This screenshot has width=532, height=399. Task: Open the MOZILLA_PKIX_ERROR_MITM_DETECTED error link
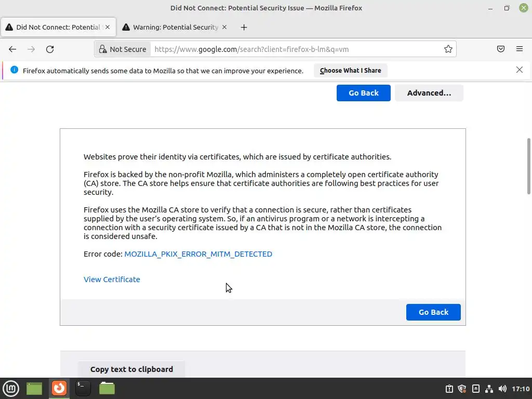[198, 254]
